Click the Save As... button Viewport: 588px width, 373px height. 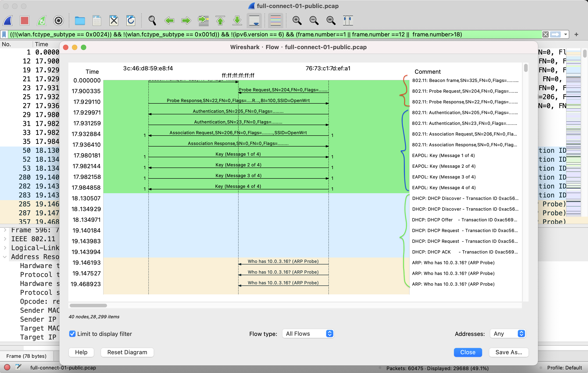[508, 352]
